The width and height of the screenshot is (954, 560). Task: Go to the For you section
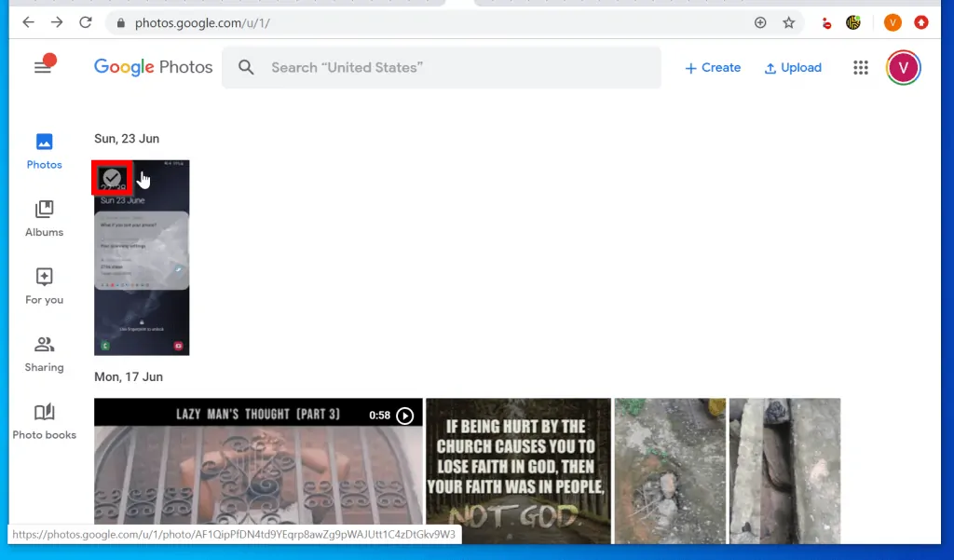point(45,286)
